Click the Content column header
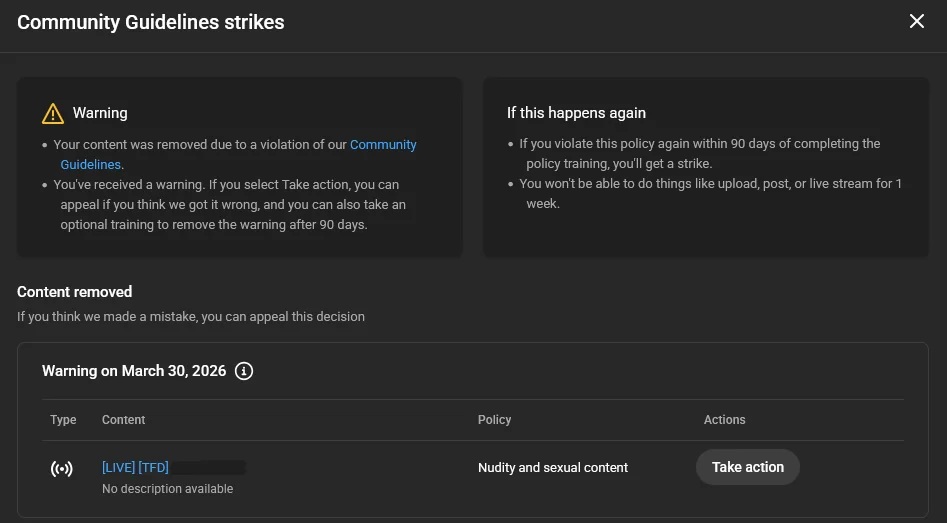The height and width of the screenshot is (523, 947). pyautogui.click(x=123, y=420)
